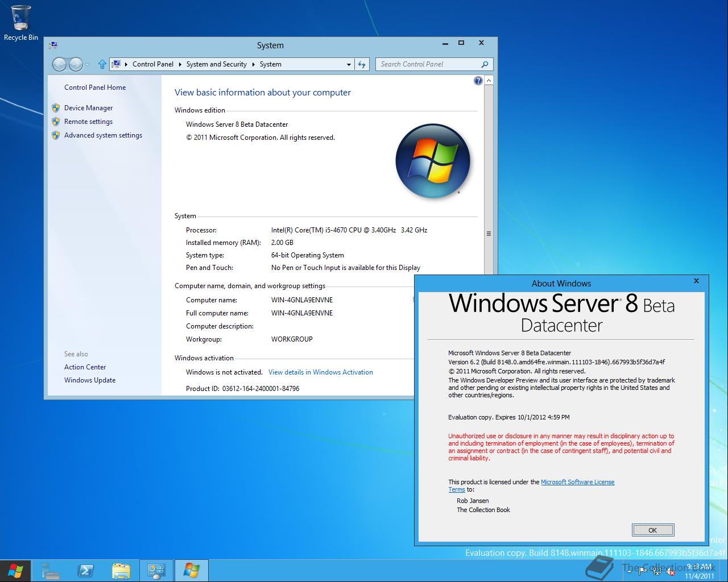The height and width of the screenshot is (582, 728).
Task: Close the About Windows dialog
Action: [x=696, y=281]
